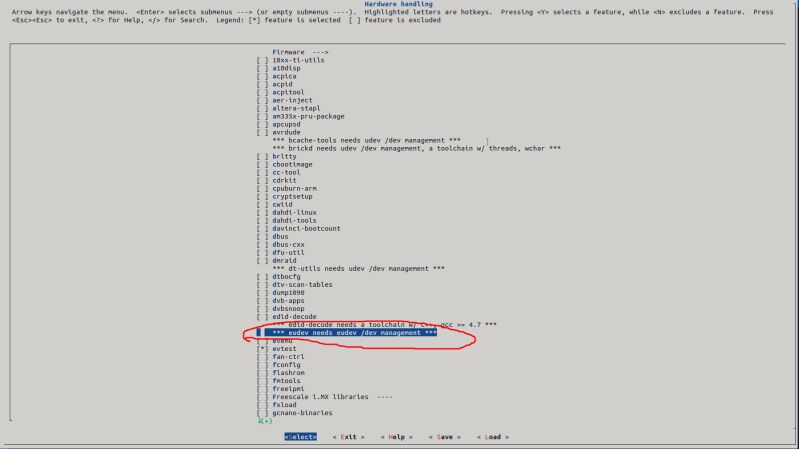Open Help from the bottom bar

pyautogui.click(x=396, y=437)
